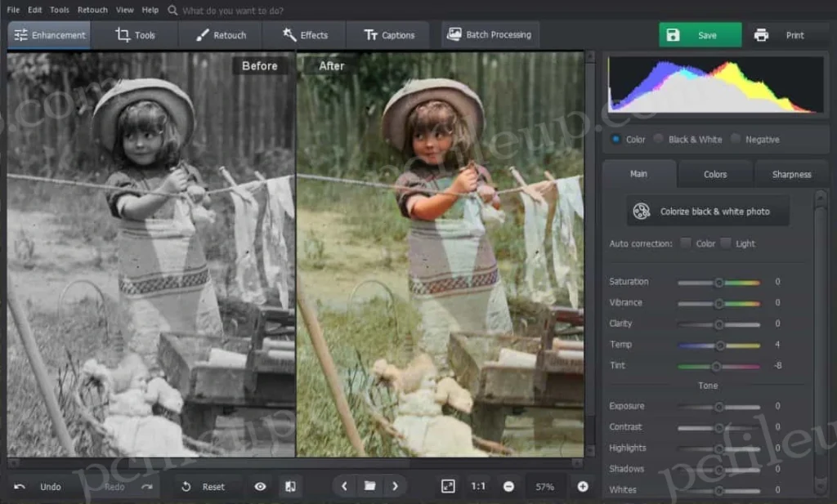Adjust the Saturation slider
Viewport: 837px width, 504px height.
[x=718, y=281]
